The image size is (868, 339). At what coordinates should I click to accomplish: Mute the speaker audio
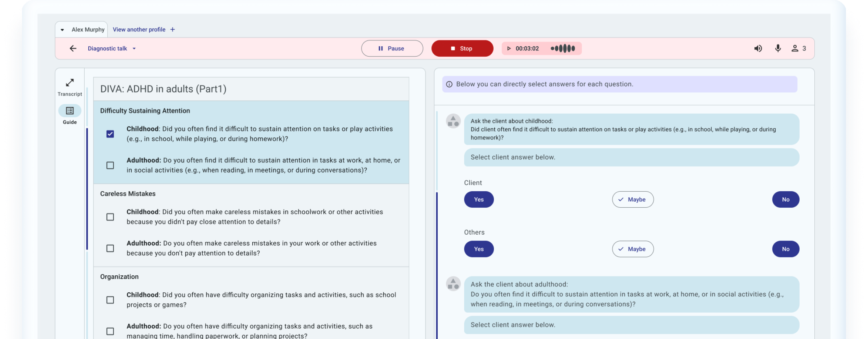coord(758,48)
